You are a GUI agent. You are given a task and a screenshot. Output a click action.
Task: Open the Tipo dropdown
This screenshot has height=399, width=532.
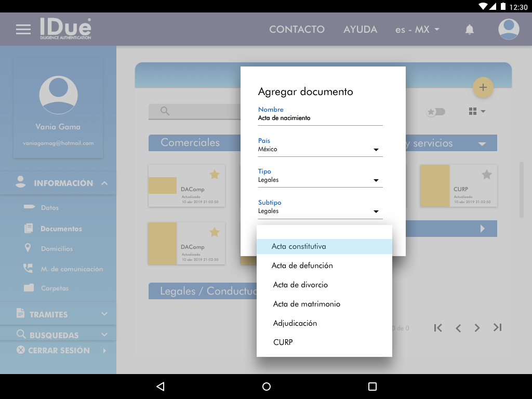tap(320, 180)
